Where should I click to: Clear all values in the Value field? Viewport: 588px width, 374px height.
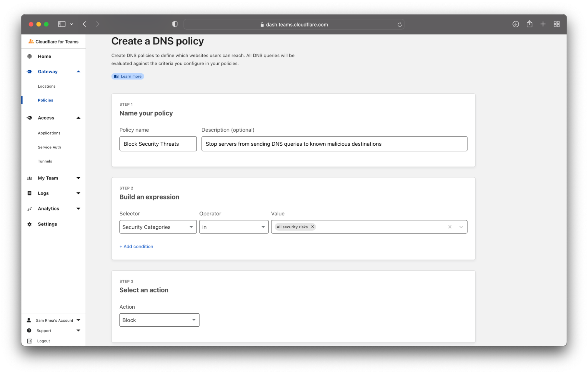point(449,227)
